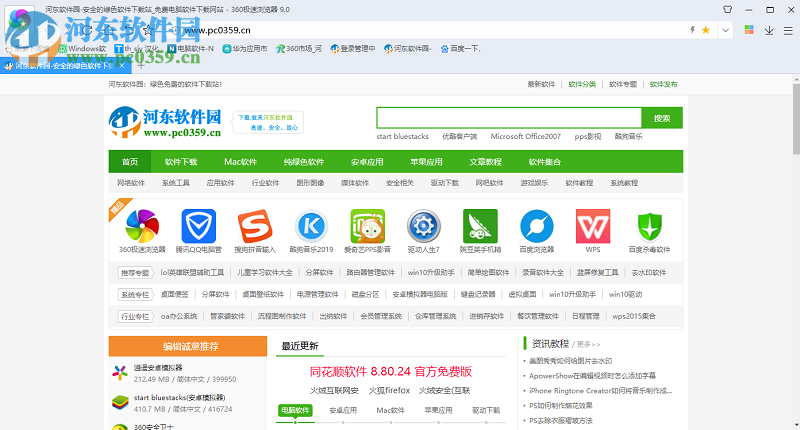Open the 文章教程 navigation item
The image size is (800, 430).
[x=485, y=162]
